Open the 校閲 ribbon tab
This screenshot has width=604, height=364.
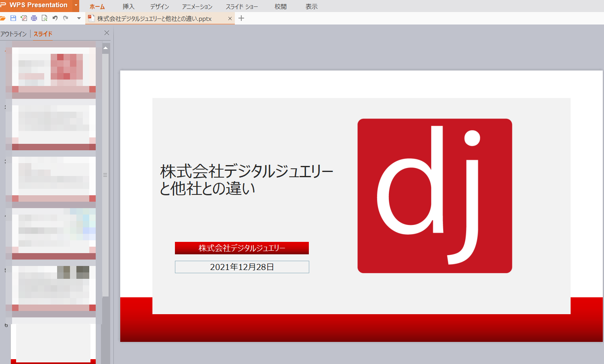(x=281, y=7)
